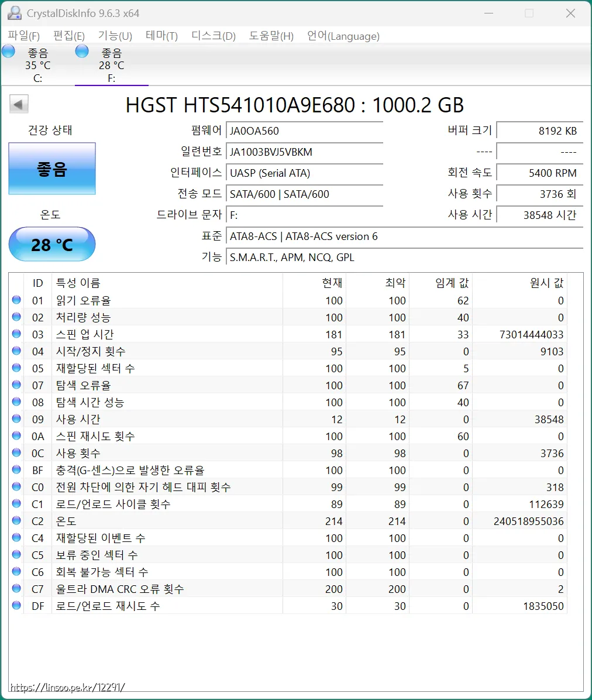Click the features field S.M.A.R.T., APM, NCQ, GPL

click(x=405, y=257)
